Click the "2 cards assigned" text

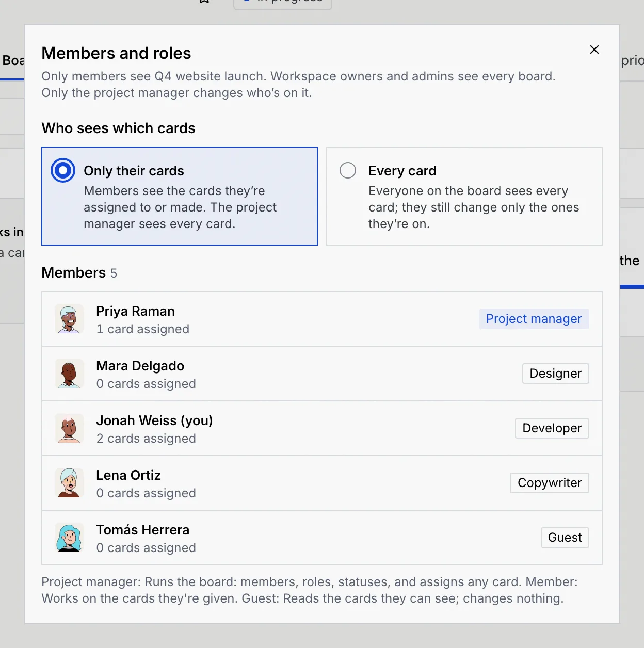click(x=146, y=439)
